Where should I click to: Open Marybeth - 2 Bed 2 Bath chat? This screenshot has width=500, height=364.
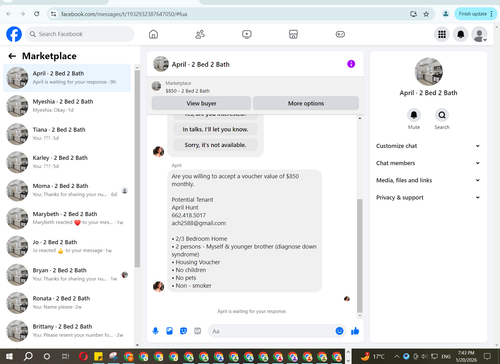[67, 218]
